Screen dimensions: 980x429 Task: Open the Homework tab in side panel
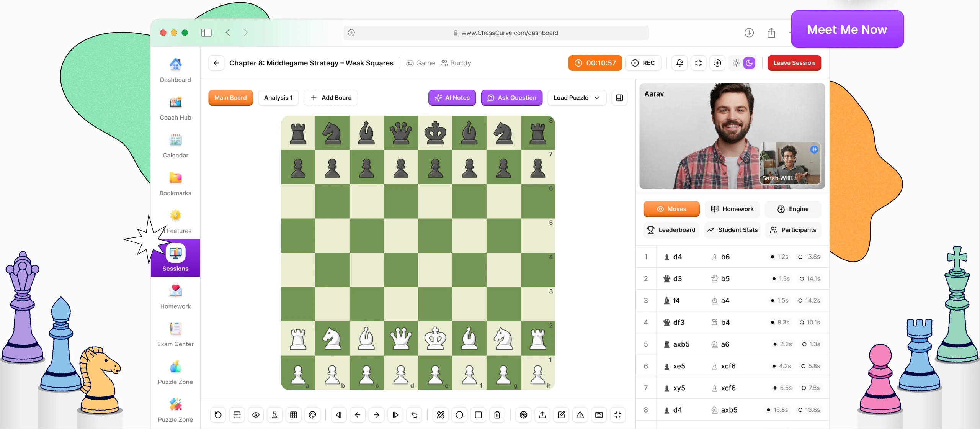click(732, 209)
